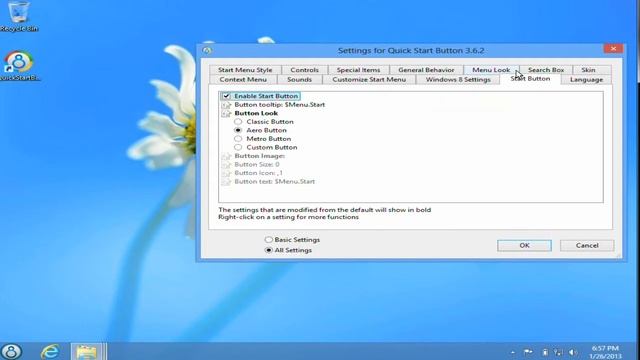Screen dimensions: 640x360
Task: Click the Button Image: setting row
Action: 260,156
